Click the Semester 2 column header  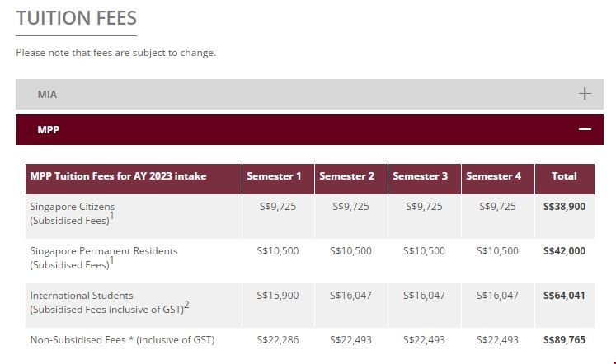(347, 176)
